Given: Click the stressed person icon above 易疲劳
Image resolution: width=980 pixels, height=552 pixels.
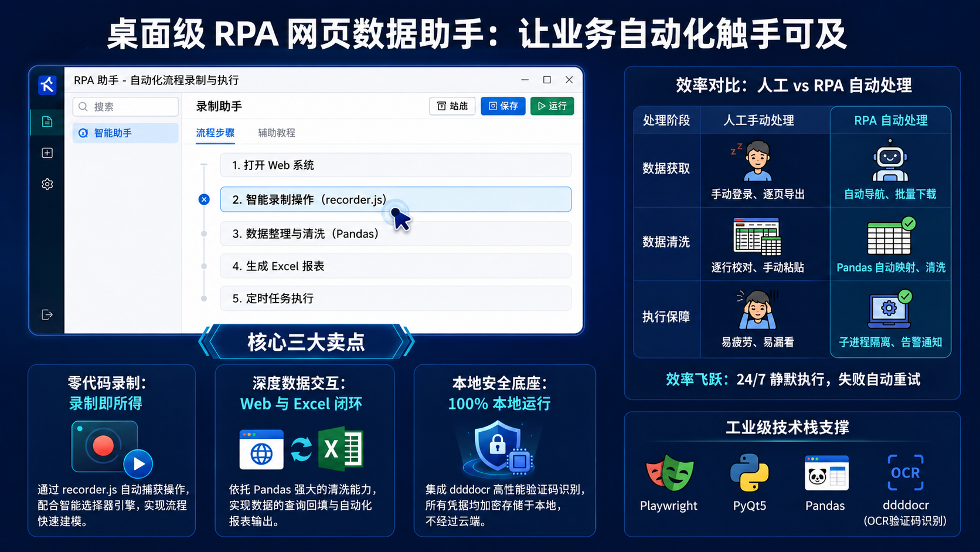Looking at the screenshot, I should (x=757, y=310).
